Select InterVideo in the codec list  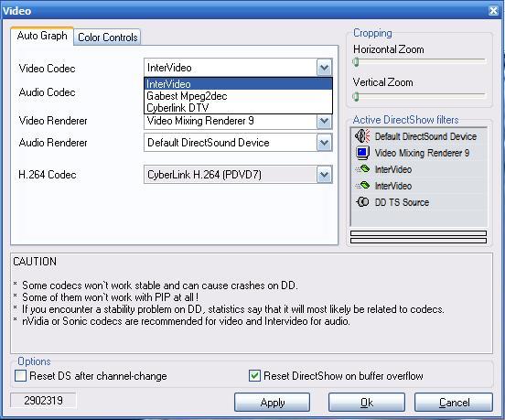(238, 84)
